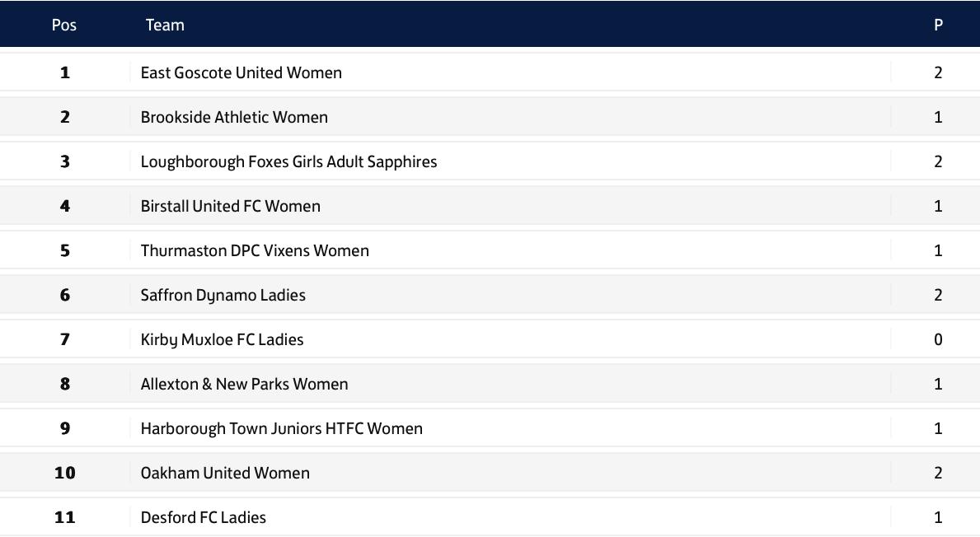Click position number 10 in the table
The height and width of the screenshot is (537, 980).
tap(65, 473)
